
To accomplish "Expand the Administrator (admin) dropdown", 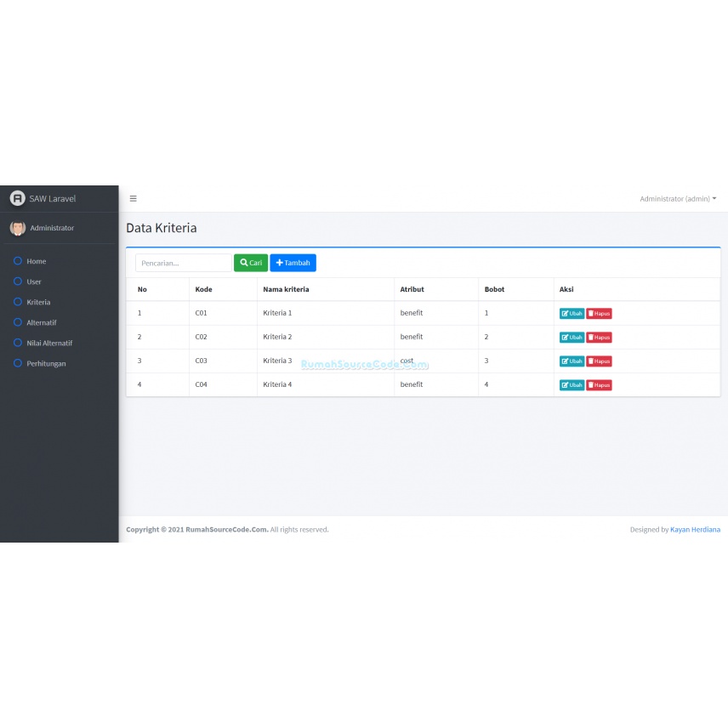I will click(x=678, y=199).
